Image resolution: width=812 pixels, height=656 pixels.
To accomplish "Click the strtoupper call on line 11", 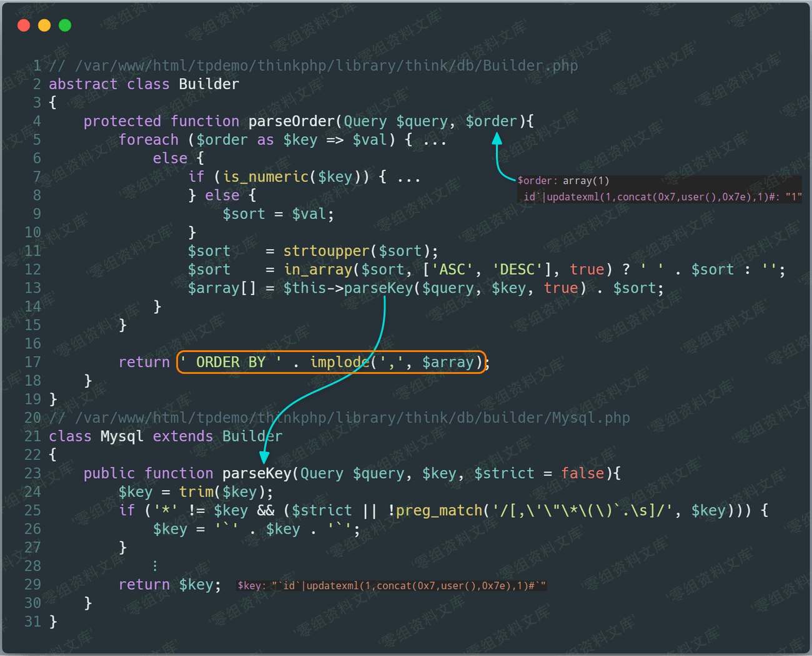I will [327, 251].
